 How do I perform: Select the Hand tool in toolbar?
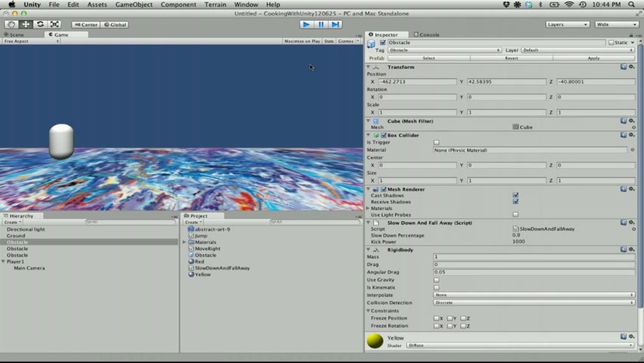click(11, 24)
